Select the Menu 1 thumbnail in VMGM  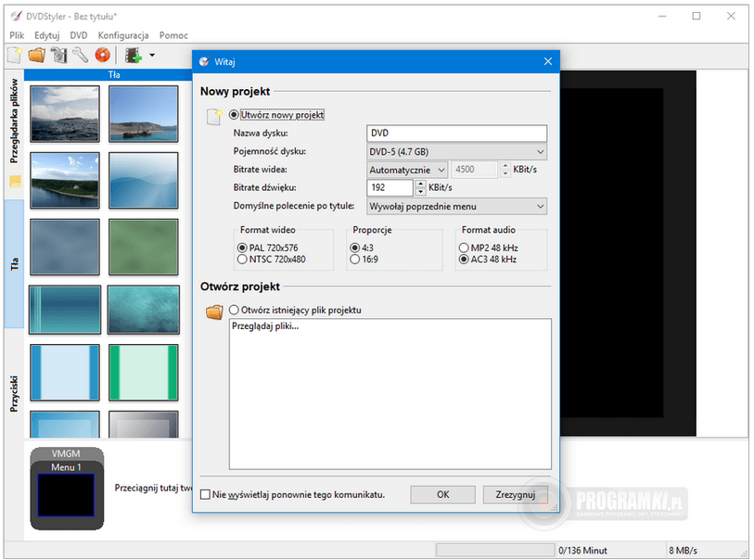tap(66, 495)
